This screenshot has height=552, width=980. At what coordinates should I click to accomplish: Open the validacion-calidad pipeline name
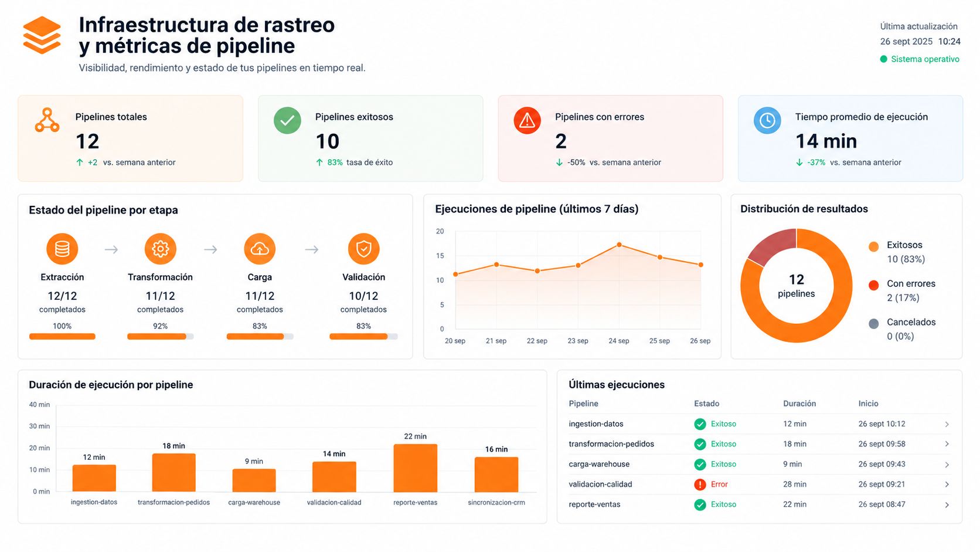600,485
